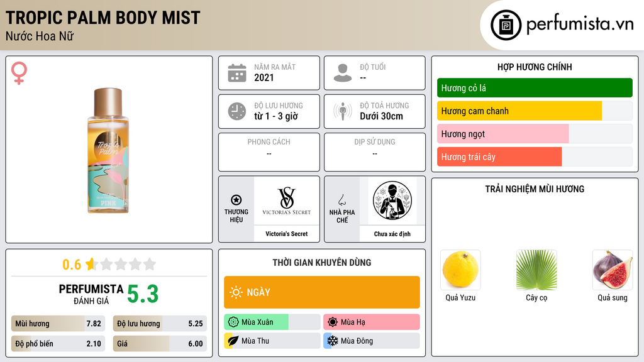Click the Hợp hương chính heading
This screenshot has height=362, width=644.
click(535, 67)
